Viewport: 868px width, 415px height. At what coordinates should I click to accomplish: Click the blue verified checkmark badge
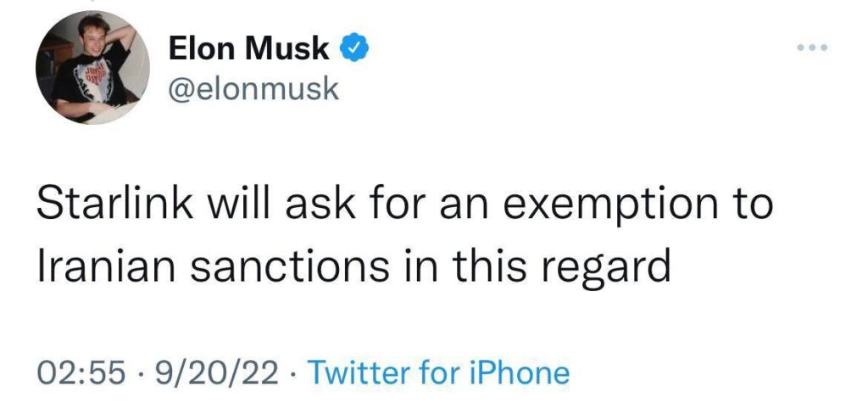(353, 48)
